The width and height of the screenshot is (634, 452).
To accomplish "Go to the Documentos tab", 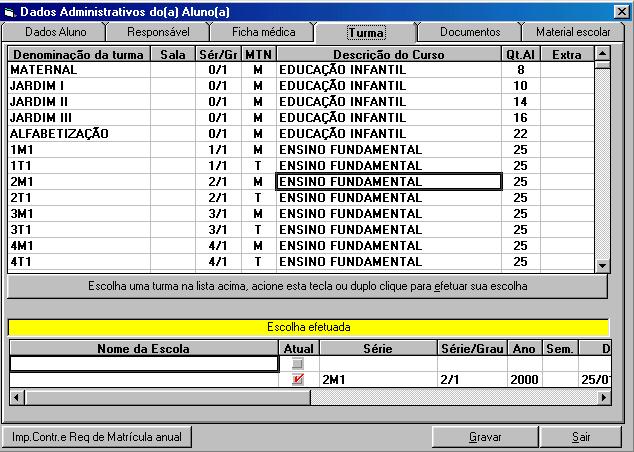I will pyautogui.click(x=469, y=32).
